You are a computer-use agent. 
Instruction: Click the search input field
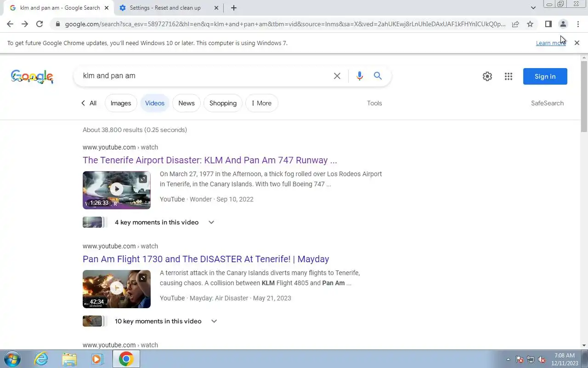click(x=204, y=76)
